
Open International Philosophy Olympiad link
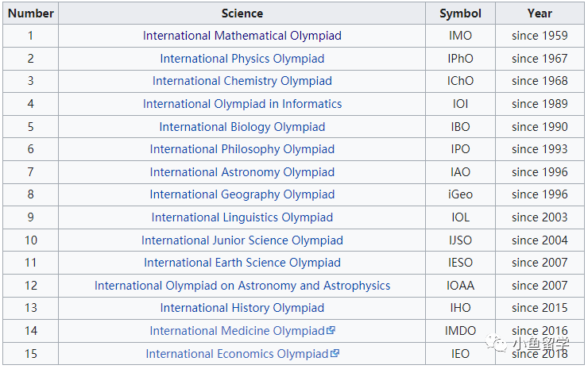click(x=242, y=149)
